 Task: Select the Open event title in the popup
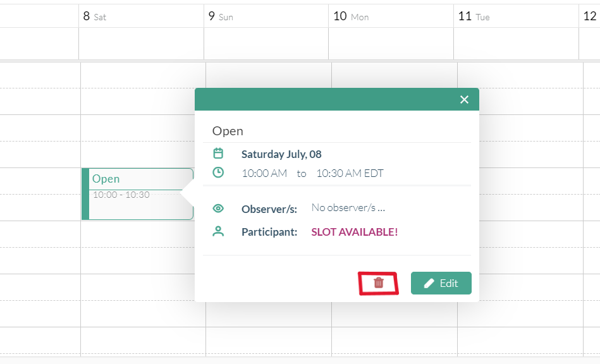227,131
